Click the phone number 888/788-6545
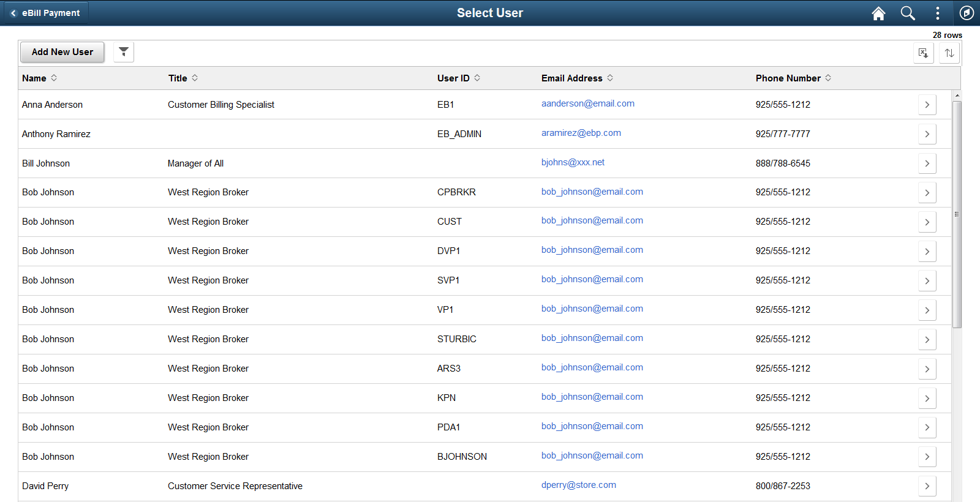This screenshot has height=502, width=980. [x=783, y=163]
